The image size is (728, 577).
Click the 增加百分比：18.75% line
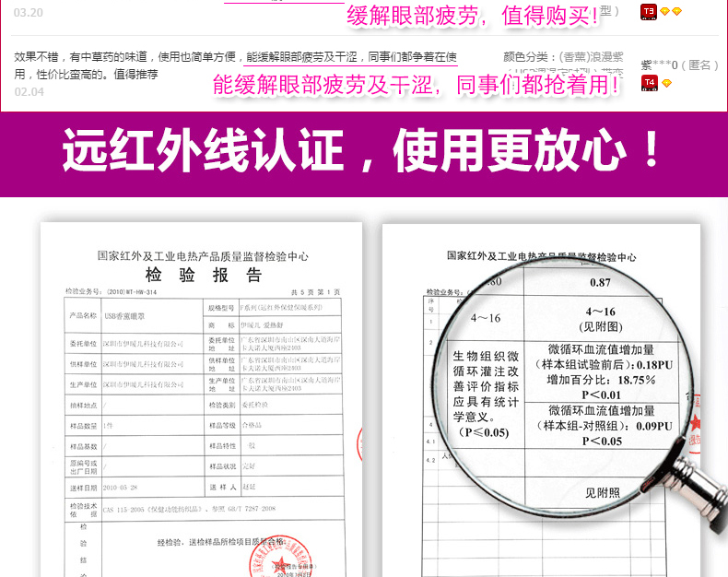tap(601, 380)
